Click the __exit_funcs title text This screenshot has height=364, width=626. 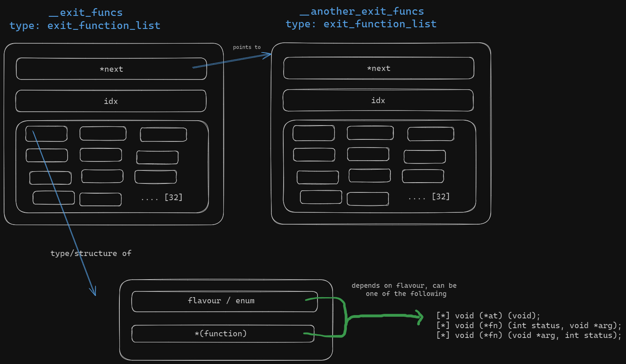pyautogui.click(x=85, y=13)
